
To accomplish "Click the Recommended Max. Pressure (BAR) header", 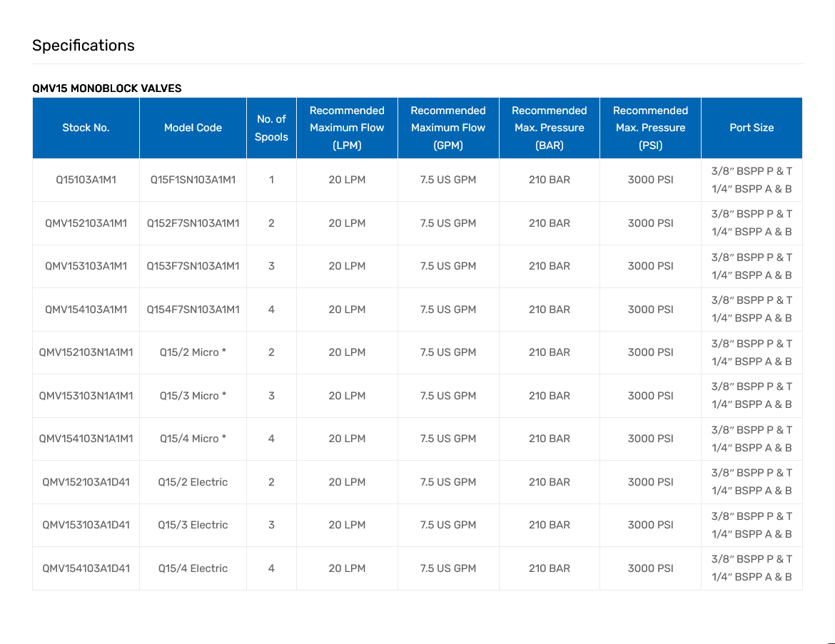I will coord(549,128).
